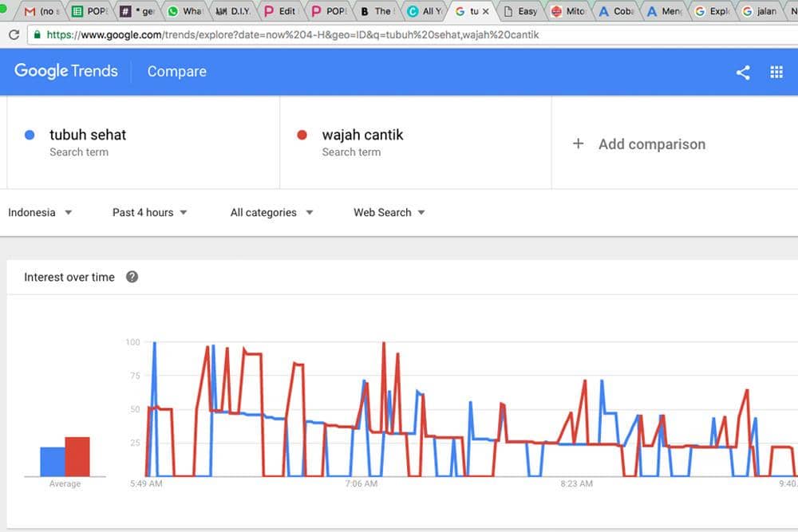Click Add comparison
This screenshot has width=798, height=532.
click(x=651, y=144)
